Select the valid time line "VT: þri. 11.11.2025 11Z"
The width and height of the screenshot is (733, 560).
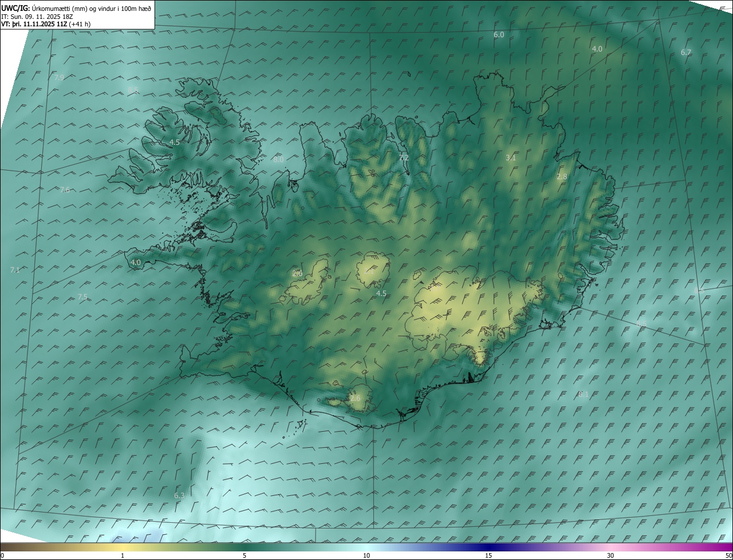pyautogui.click(x=34, y=24)
